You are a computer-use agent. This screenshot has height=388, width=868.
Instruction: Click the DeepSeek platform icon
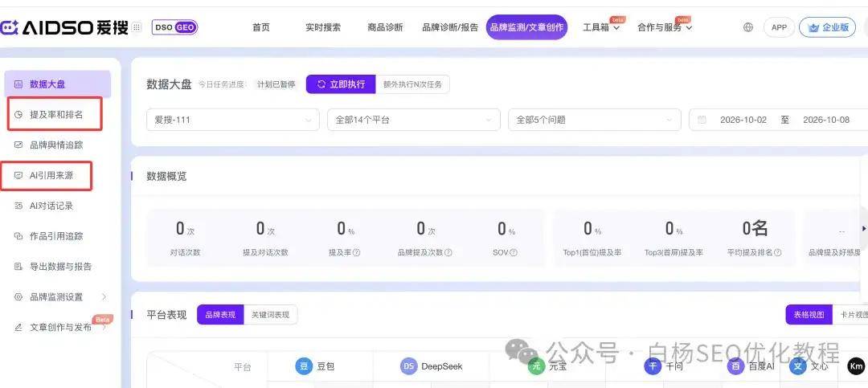408,366
